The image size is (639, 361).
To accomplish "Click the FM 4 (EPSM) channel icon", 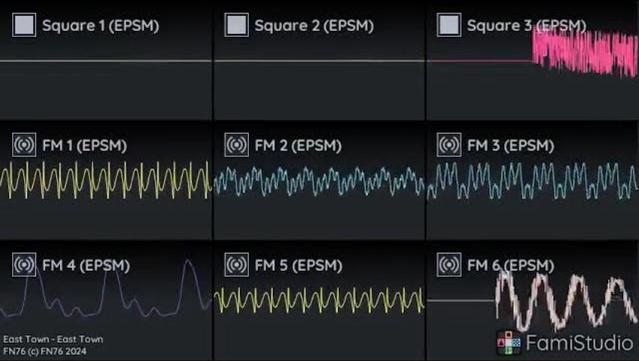I will (24, 265).
